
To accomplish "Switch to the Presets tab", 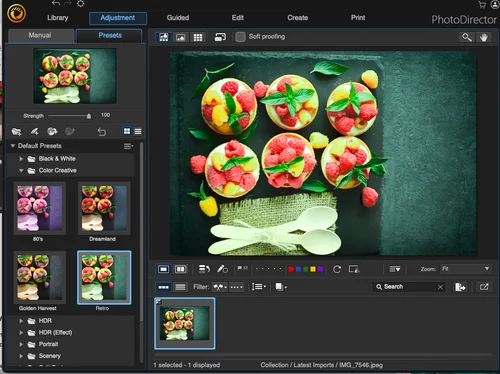I will 110,36.
